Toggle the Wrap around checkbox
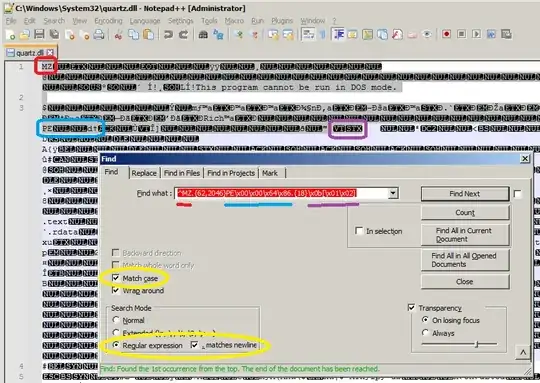540x383 pixels. click(x=116, y=290)
